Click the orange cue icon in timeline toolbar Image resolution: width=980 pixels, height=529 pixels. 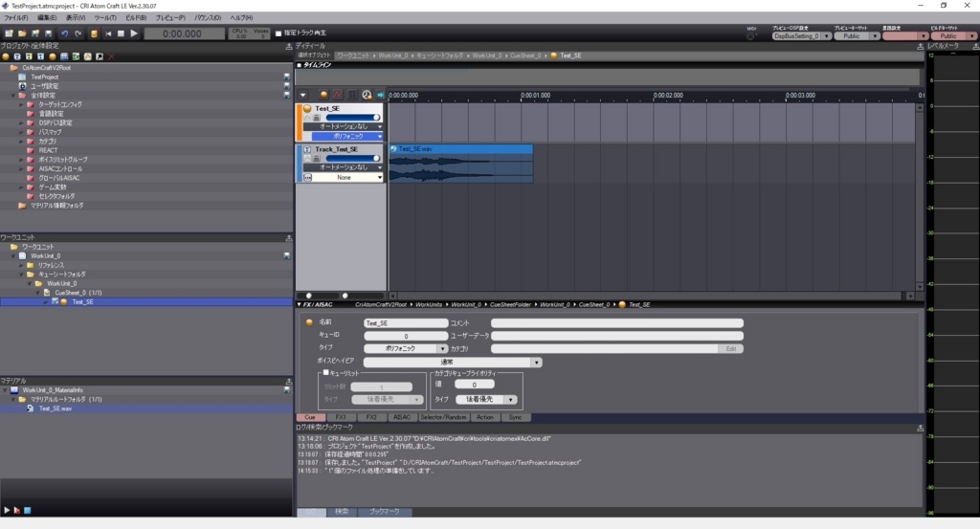[323, 95]
